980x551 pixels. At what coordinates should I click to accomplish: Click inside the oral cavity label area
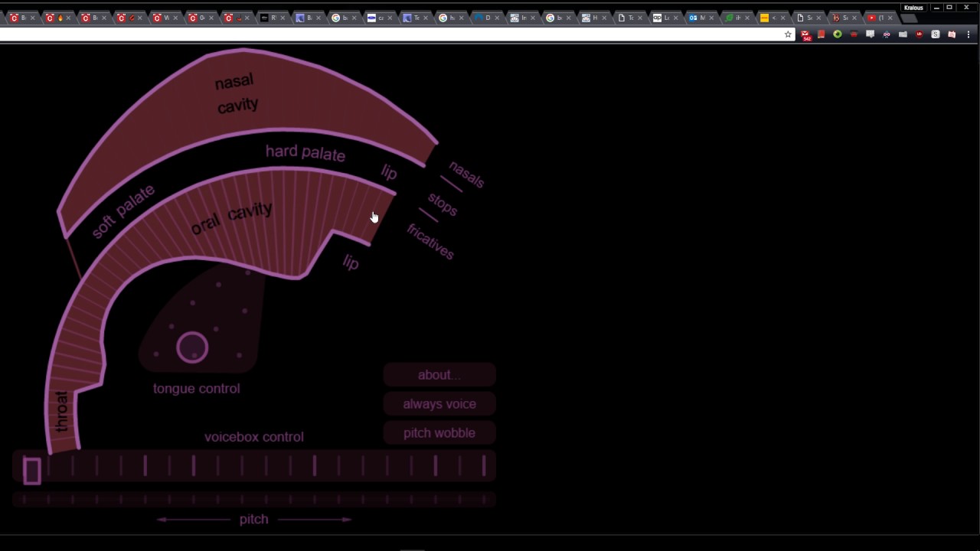(231, 218)
